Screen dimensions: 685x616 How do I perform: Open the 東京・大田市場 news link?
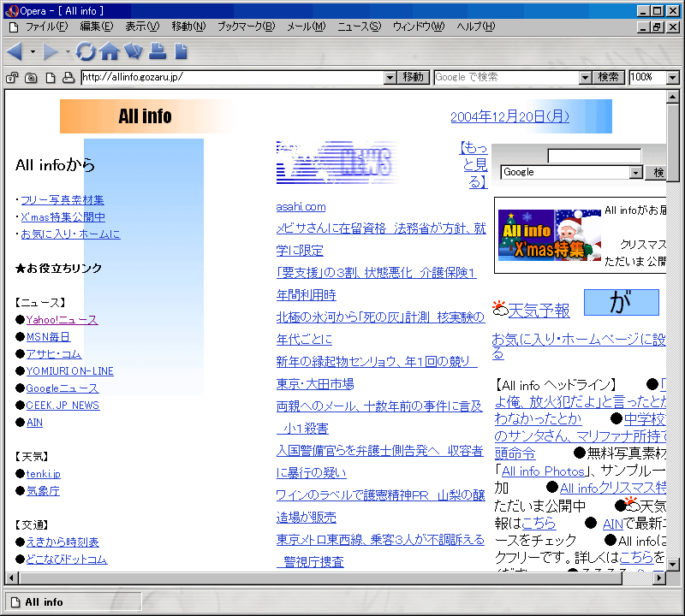tap(315, 384)
